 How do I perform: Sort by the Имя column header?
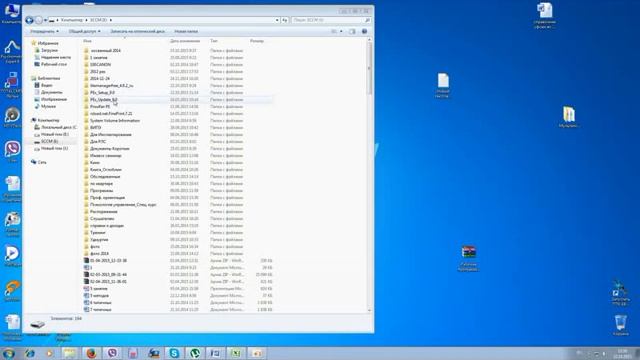pos(87,41)
